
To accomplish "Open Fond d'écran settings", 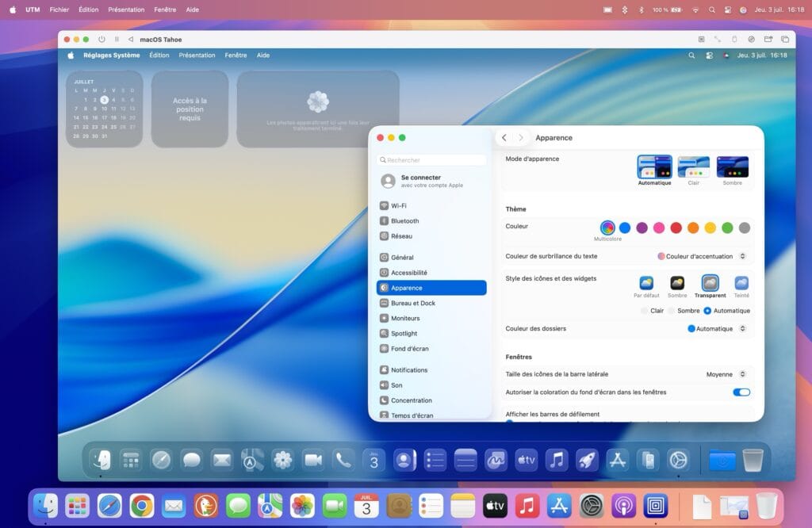I will tap(431, 348).
